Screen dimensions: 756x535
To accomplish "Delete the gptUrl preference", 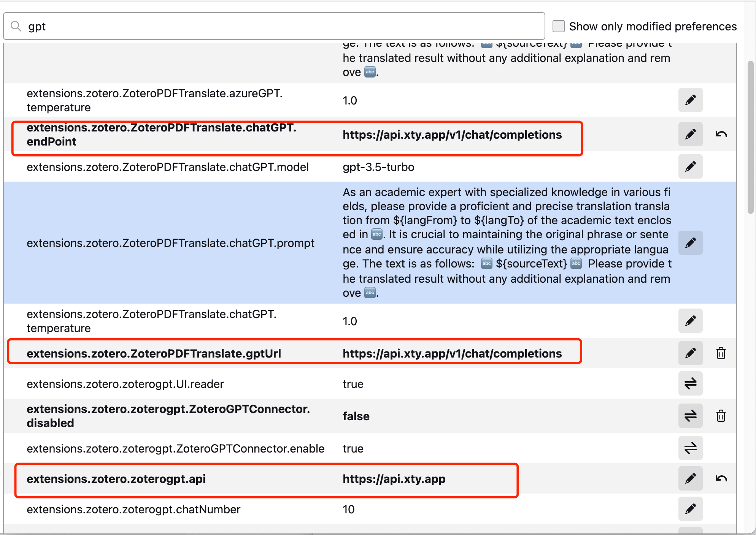I will pos(721,353).
